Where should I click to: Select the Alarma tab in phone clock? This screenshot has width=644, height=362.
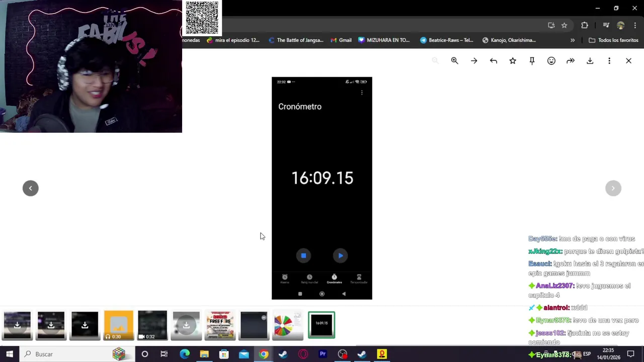point(285,279)
